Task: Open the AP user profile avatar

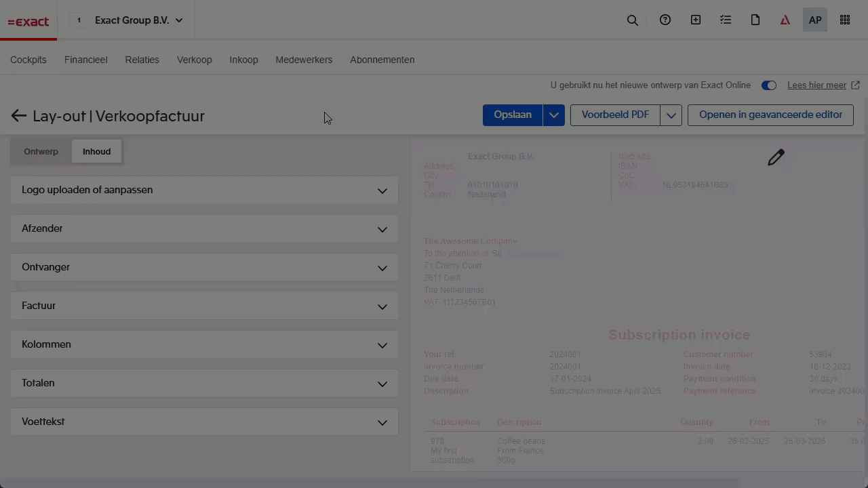Action: tap(815, 20)
